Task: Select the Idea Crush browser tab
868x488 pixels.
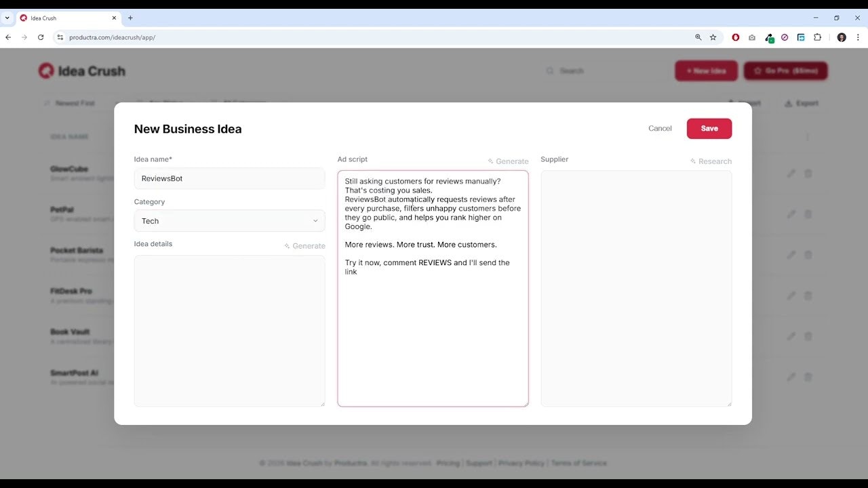Action: pos(68,18)
